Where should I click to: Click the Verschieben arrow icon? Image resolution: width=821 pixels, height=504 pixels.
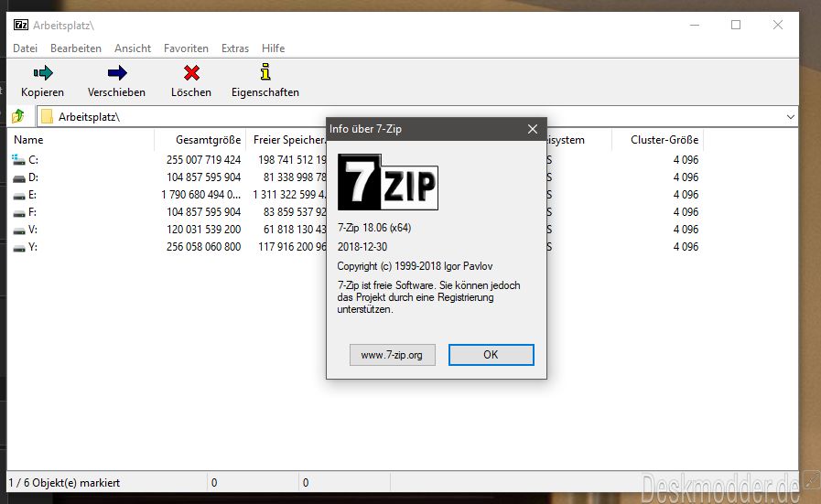pos(117,73)
